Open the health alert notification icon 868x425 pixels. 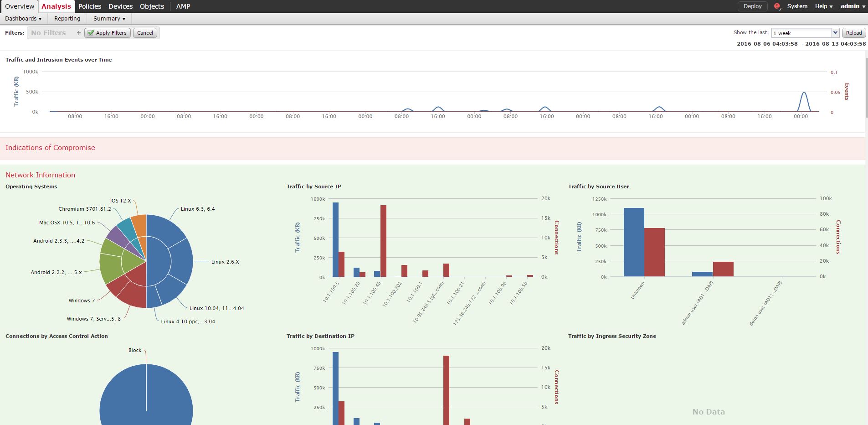[777, 6]
